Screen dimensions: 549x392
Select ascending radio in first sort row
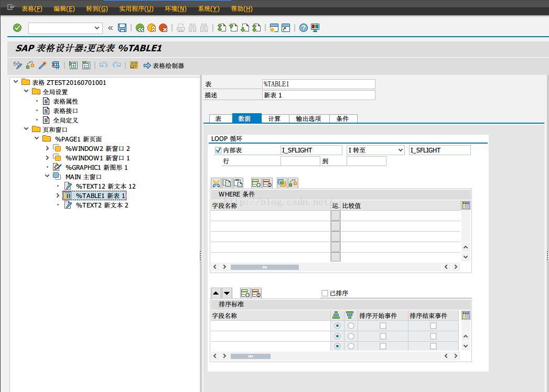(x=337, y=326)
